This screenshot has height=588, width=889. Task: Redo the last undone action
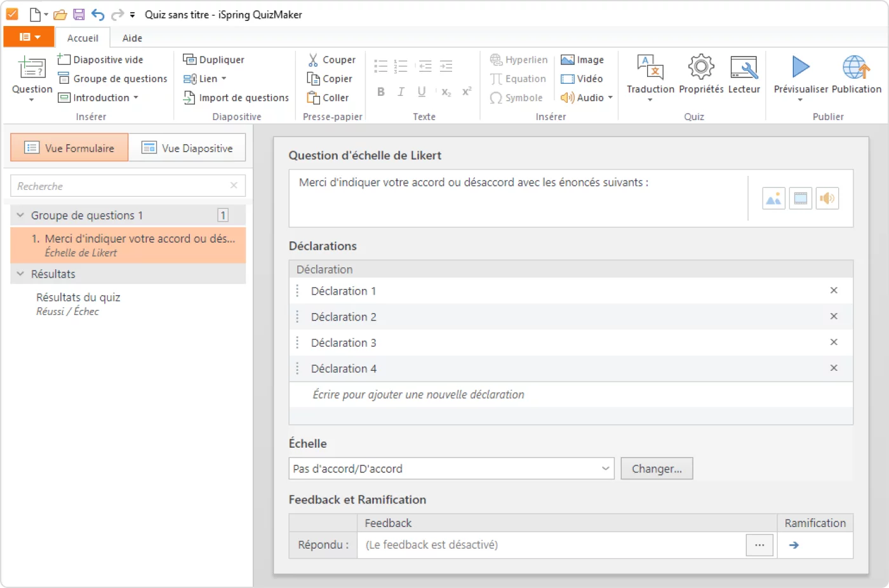tap(117, 15)
